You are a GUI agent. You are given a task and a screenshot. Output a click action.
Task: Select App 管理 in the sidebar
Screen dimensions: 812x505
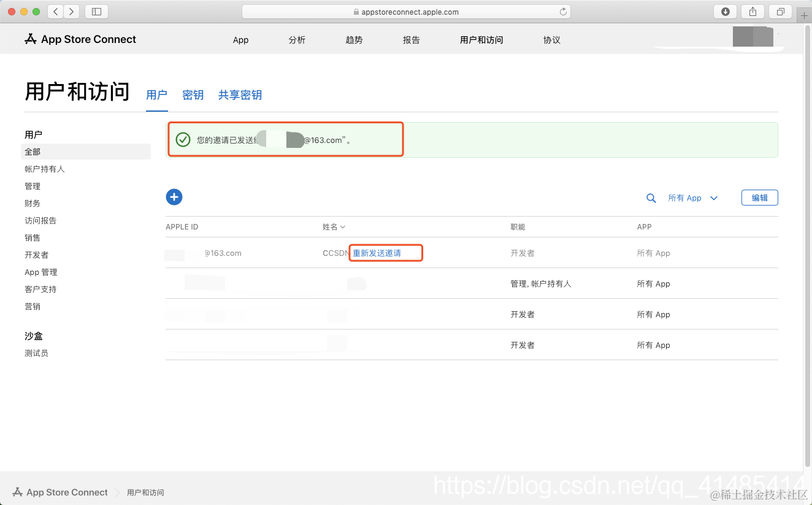(x=41, y=272)
